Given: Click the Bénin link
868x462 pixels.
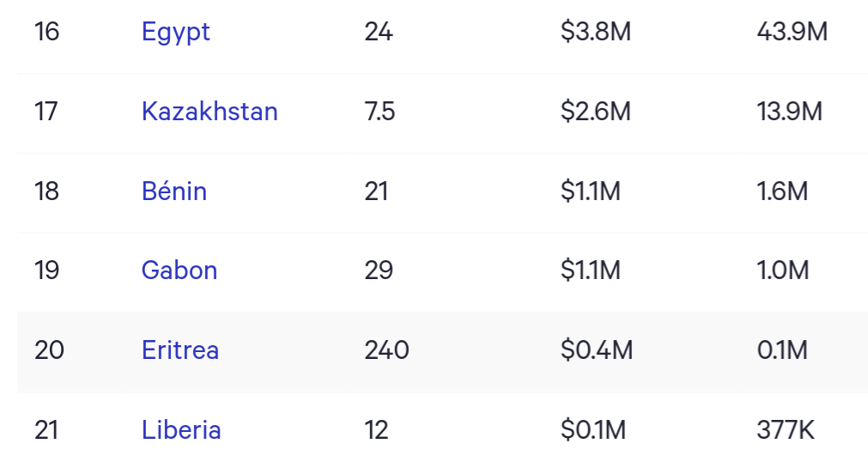Looking at the screenshot, I should click(x=174, y=191).
